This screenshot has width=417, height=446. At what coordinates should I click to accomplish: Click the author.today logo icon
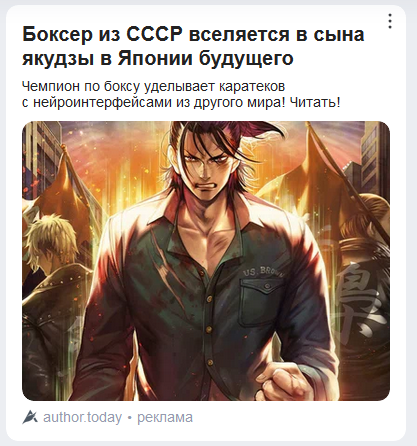pos(30,417)
